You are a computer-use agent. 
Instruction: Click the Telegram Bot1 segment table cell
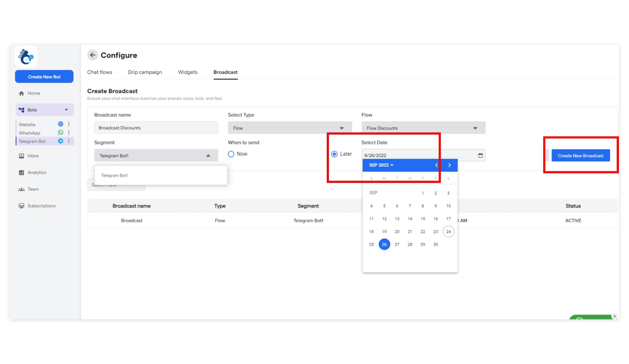[x=308, y=220]
